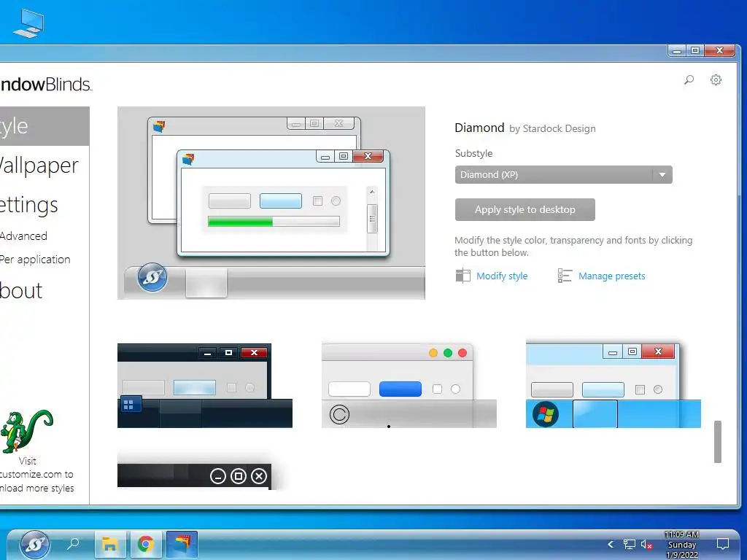
Task: Click the Manage presets list icon
Action: pos(565,276)
